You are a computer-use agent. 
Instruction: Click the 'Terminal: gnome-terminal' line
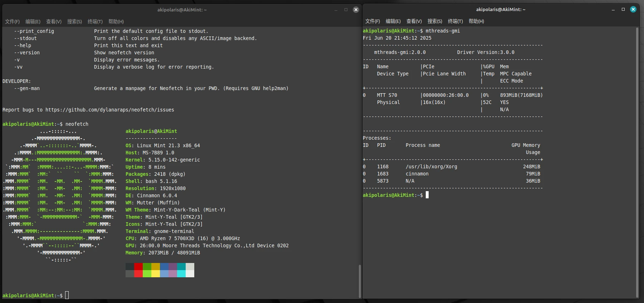(160, 231)
